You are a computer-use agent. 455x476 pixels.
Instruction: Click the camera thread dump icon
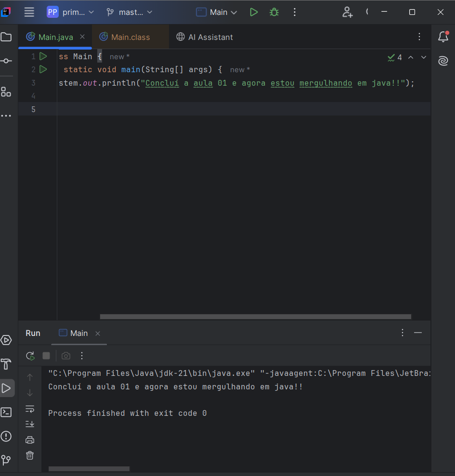[x=66, y=356]
